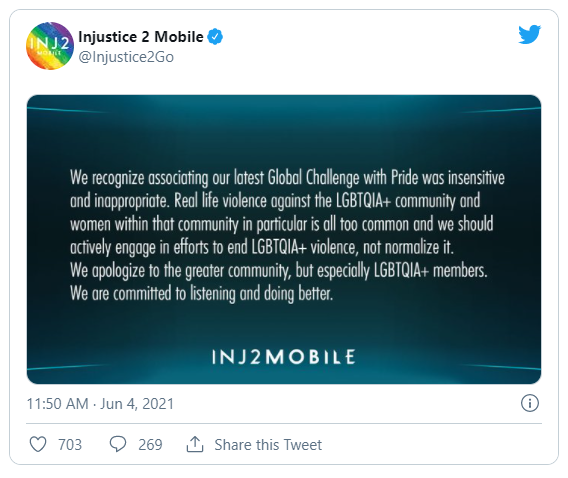Open the Injustice 2 Mobile profile avatar
Screen dimensions: 568x478
tap(50, 46)
